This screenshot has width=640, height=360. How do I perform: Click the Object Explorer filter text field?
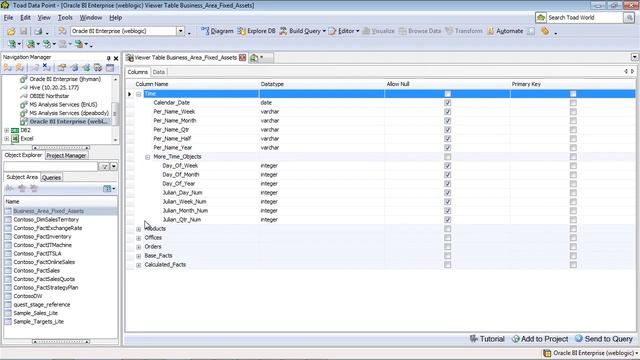pyautogui.click(x=51, y=167)
